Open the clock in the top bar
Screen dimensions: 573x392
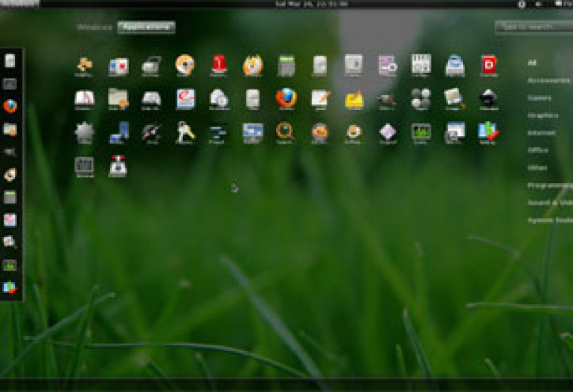point(312,4)
